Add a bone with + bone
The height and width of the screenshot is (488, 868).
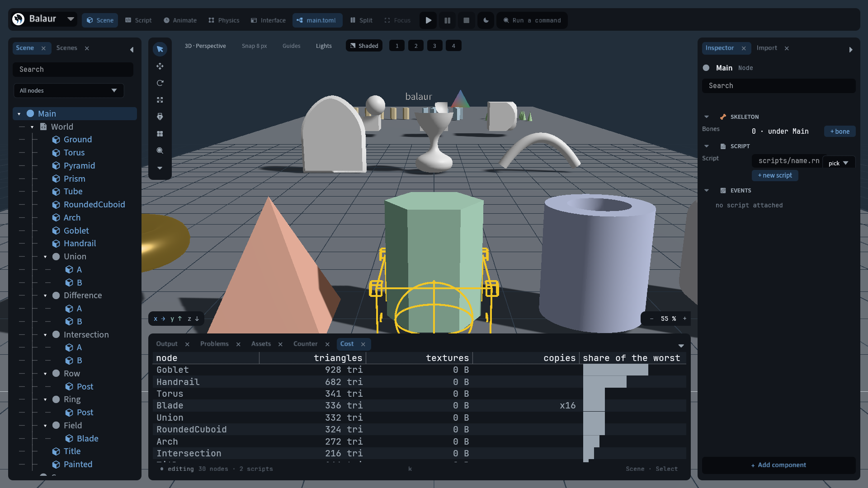coord(840,131)
